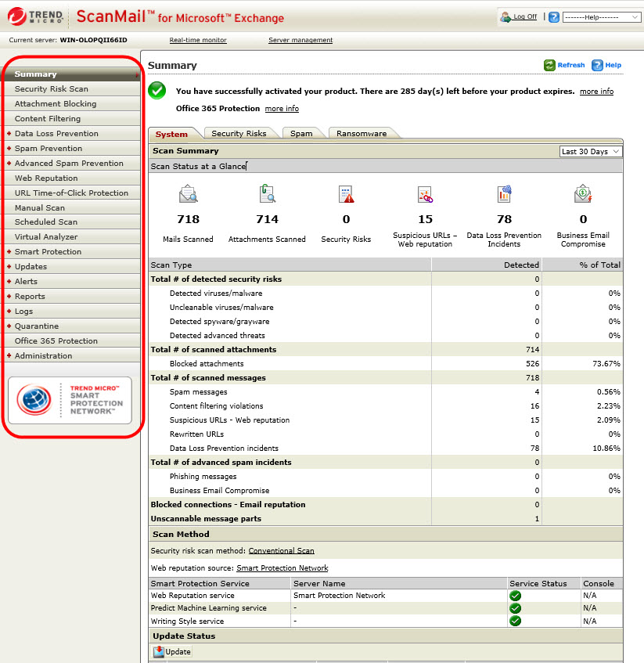
Task: Open the Last 30 Days dropdown
Action: 591,151
